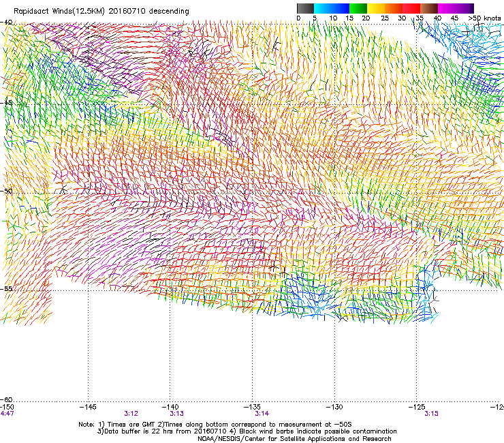
Task: Click the 3:15 purple time label
Action: (431, 414)
